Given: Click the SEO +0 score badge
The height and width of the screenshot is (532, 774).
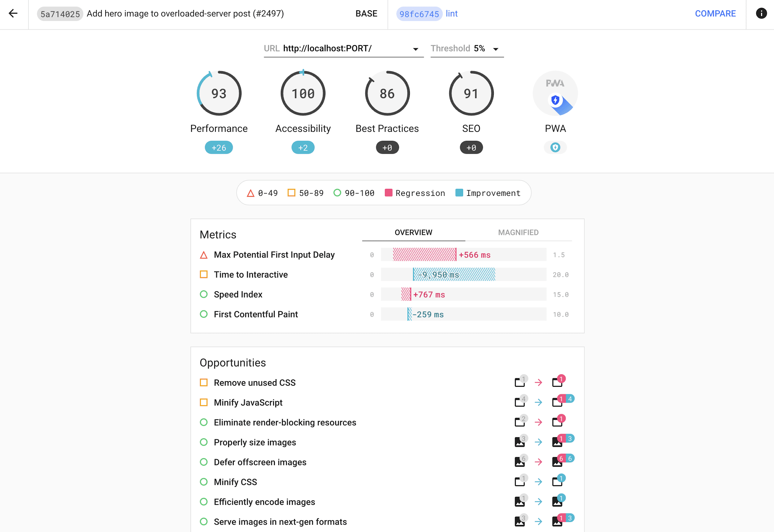Looking at the screenshot, I should pyautogui.click(x=471, y=148).
